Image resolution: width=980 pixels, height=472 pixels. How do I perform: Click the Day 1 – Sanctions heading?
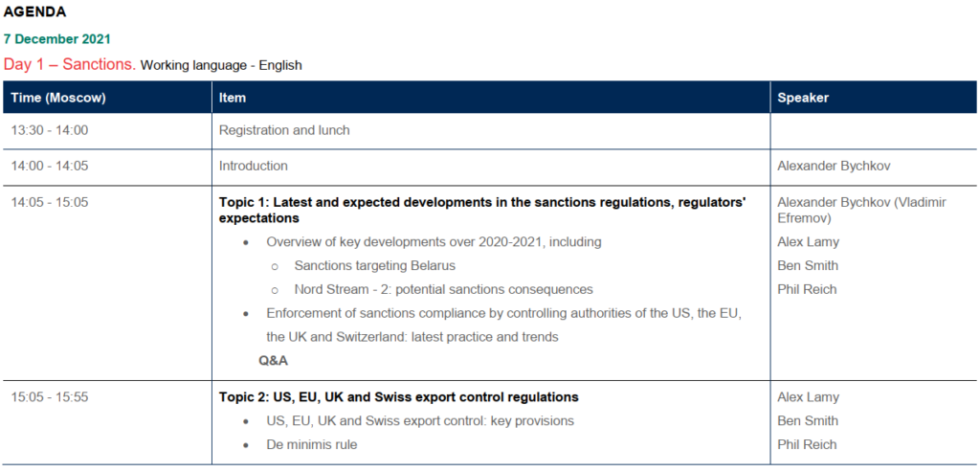pos(70,64)
